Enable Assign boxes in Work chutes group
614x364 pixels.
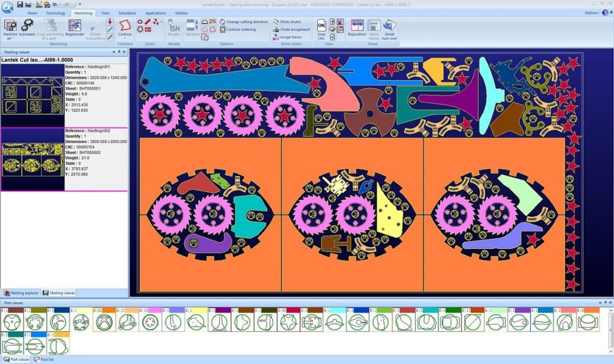290,37
